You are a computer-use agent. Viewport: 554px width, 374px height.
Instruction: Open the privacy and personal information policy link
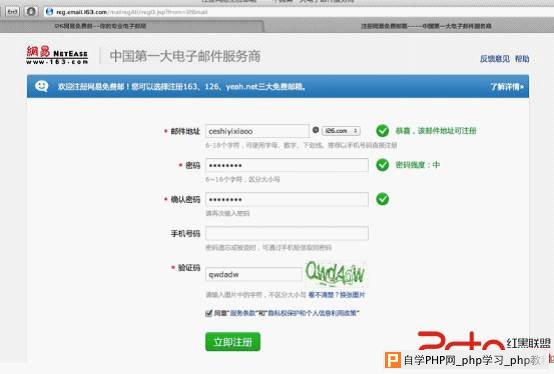313,313
